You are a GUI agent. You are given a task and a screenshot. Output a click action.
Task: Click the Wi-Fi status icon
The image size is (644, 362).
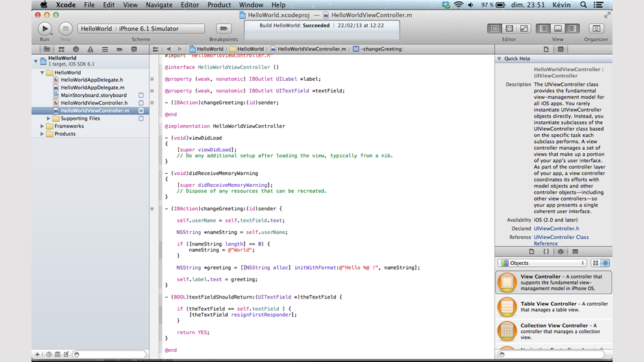click(458, 5)
